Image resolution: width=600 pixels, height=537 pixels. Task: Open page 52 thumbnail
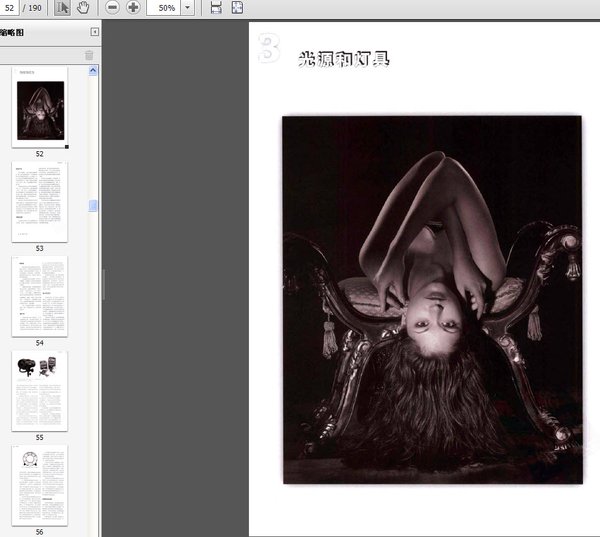(x=40, y=108)
